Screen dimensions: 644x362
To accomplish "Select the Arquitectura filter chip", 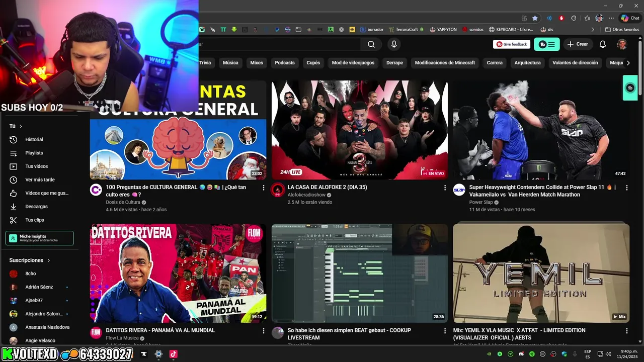I will 527,63.
